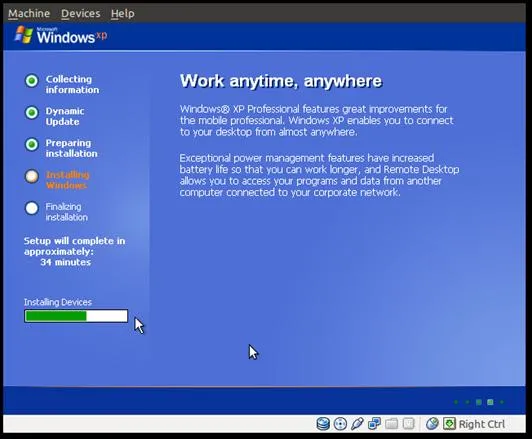532x439 pixels.
Task: Click the green activity dots indicator
Action: coord(479,402)
